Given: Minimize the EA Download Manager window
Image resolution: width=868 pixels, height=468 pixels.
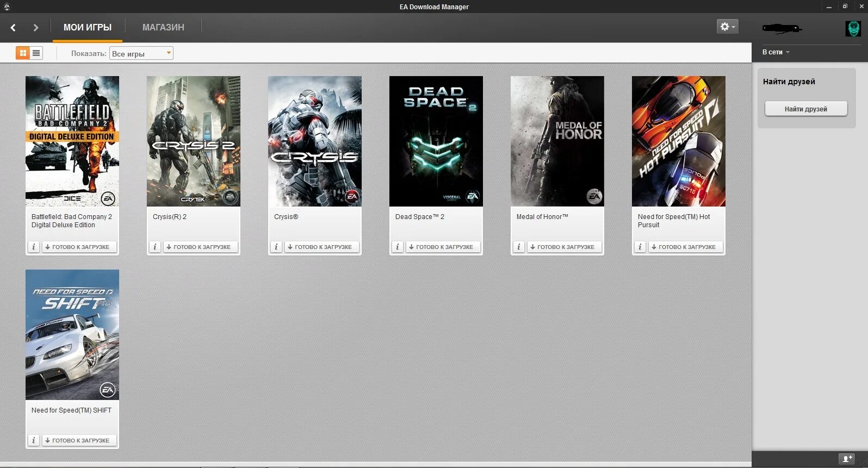Looking at the screenshot, I should [x=829, y=7].
